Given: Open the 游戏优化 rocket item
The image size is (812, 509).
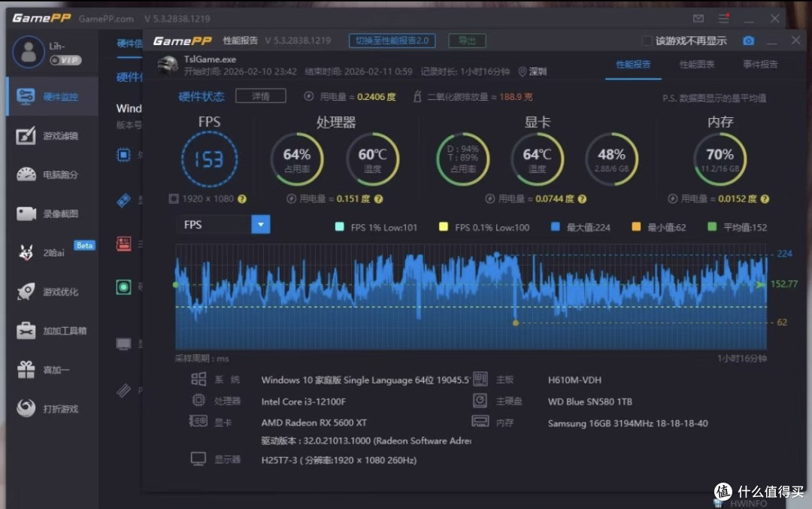Looking at the screenshot, I should click(x=53, y=292).
